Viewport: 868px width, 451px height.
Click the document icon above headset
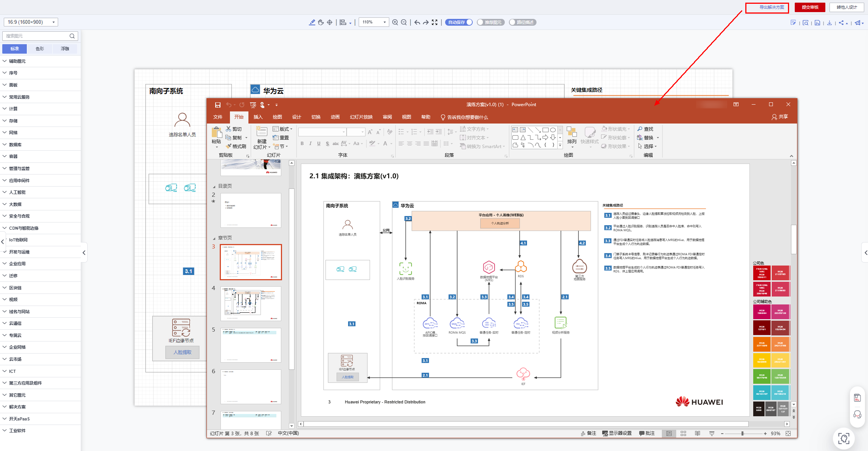pos(857,397)
